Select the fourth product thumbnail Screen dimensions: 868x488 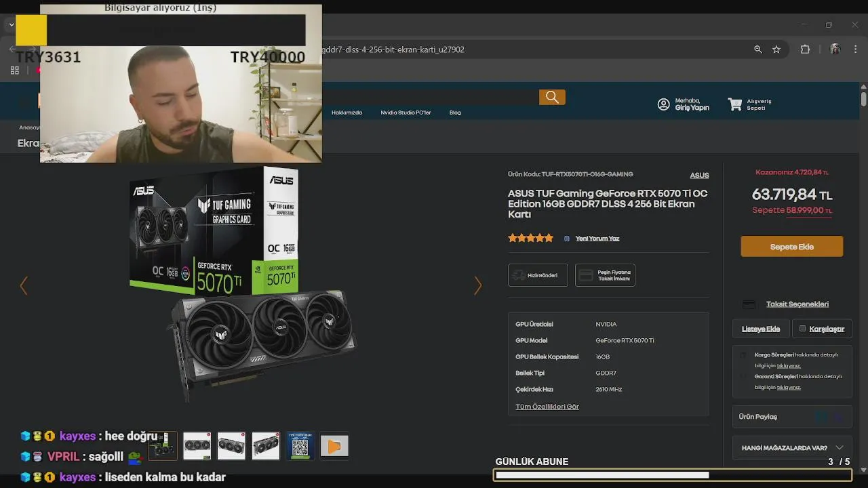266,446
